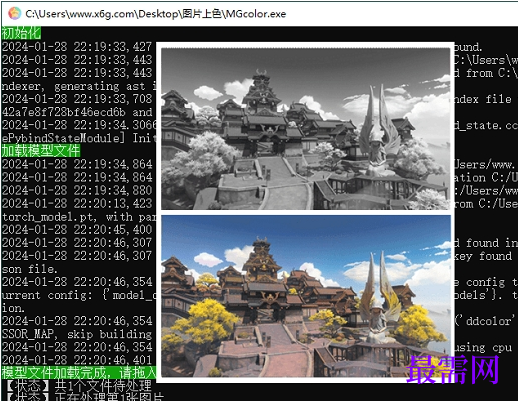Select the green '初始化' header line
Image resolution: width=518 pixels, height=401 pixels.
tap(21, 33)
